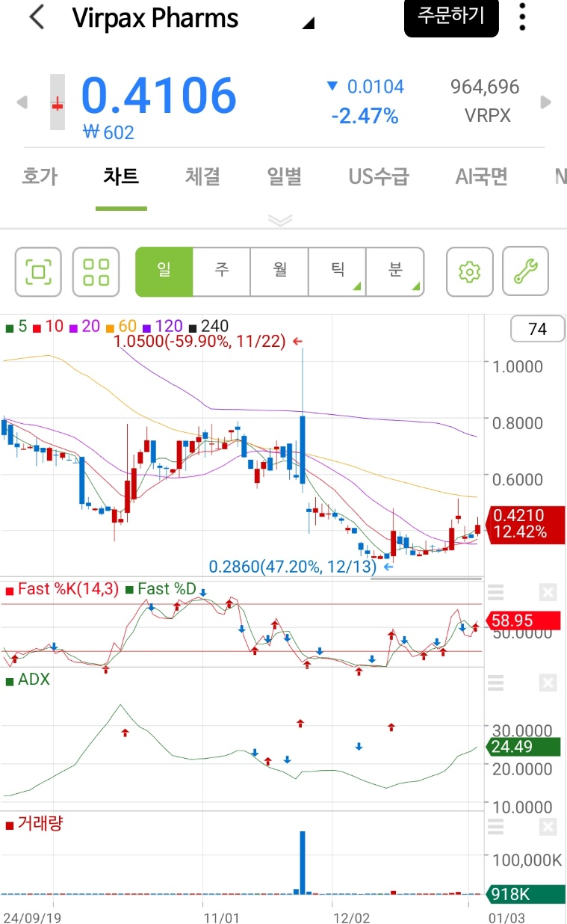Click the VRPX ticker symbol
567x924 pixels.
(x=487, y=117)
